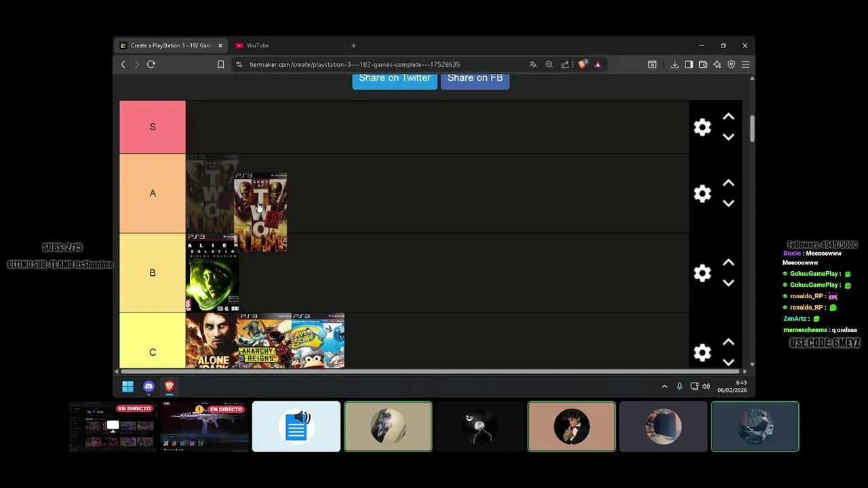Viewport: 868px width, 488px height.
Task: Select the document audio share tile
Action: pyautogui.click(x=296, y=426)
